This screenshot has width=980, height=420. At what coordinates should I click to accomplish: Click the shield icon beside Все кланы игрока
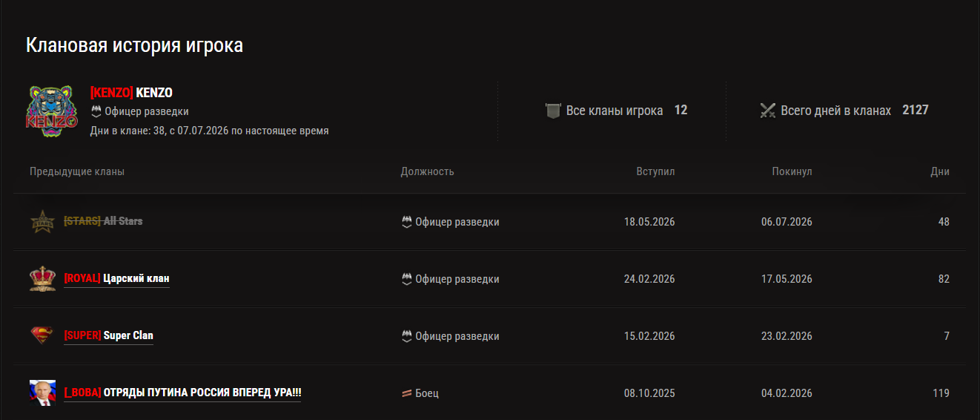553,111
